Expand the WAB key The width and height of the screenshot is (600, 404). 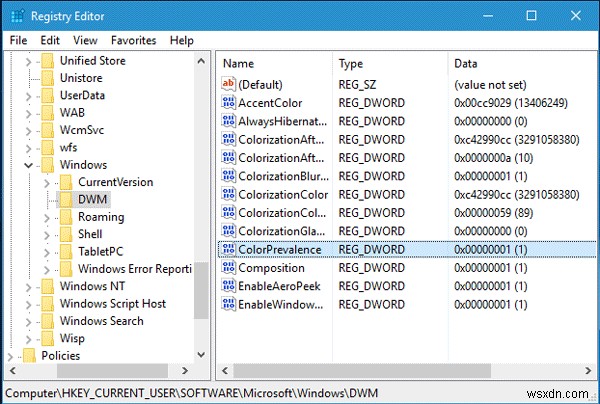click(28, 113)
